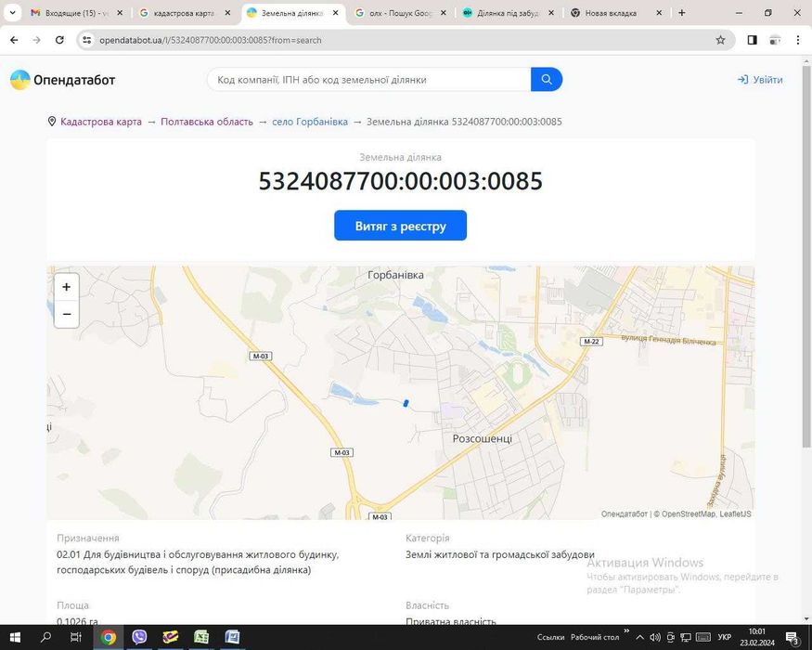The width and height of the screenshot is (812, 650).
Task: Open the OpenStreetMap attribution link
Action: pyautogui.click(x=689, y=513)
